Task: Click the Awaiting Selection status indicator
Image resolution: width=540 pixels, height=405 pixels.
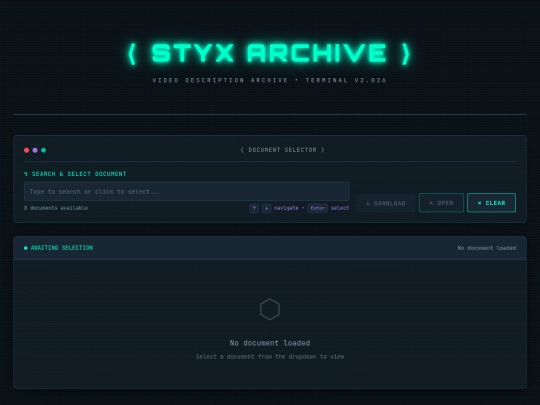Action: pos(59,248)
